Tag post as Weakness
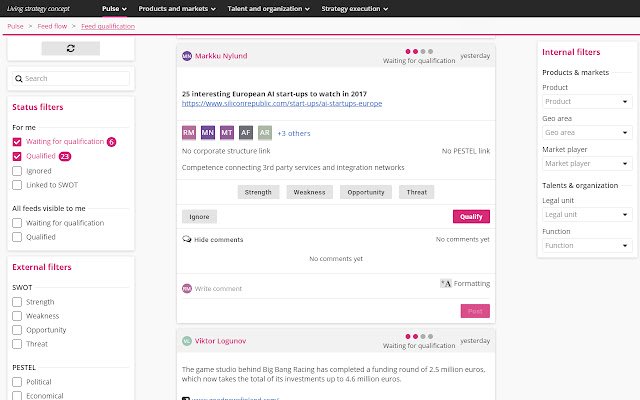This screenshot has height=400, width=640. 309,192
